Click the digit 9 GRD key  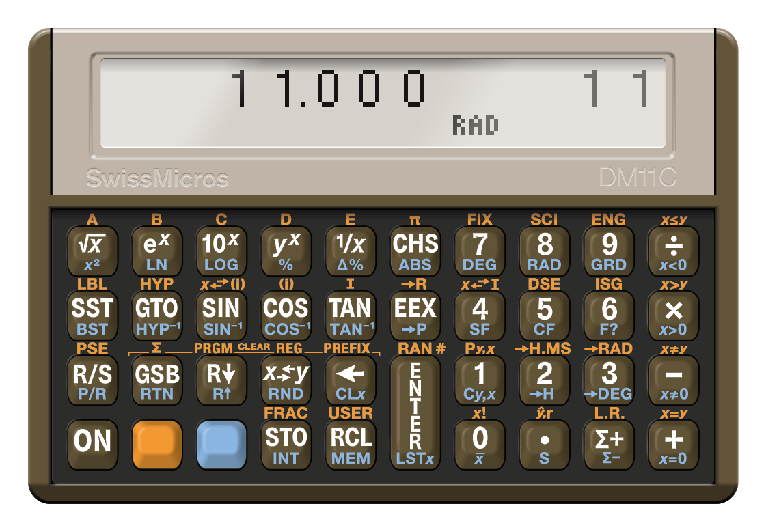click(x=609, y=251)
